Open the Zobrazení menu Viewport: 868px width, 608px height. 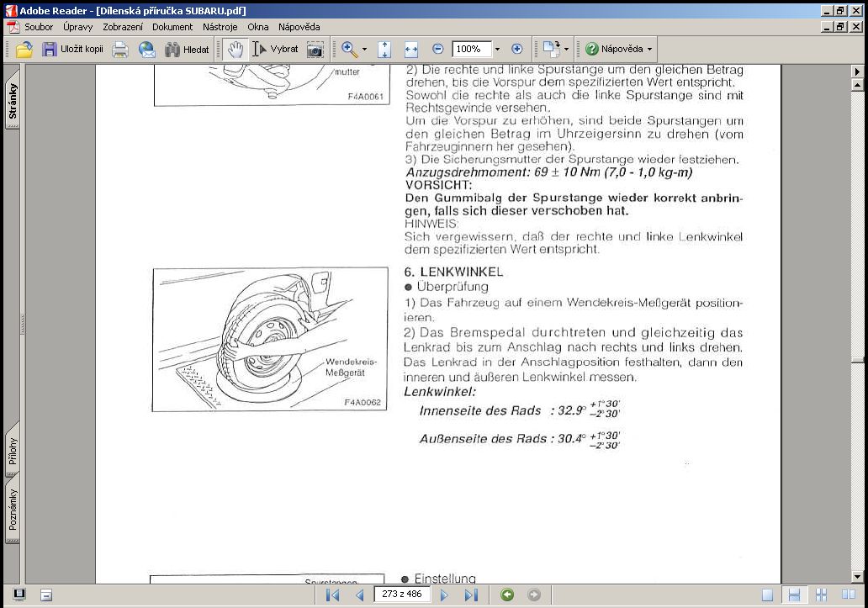122,27
